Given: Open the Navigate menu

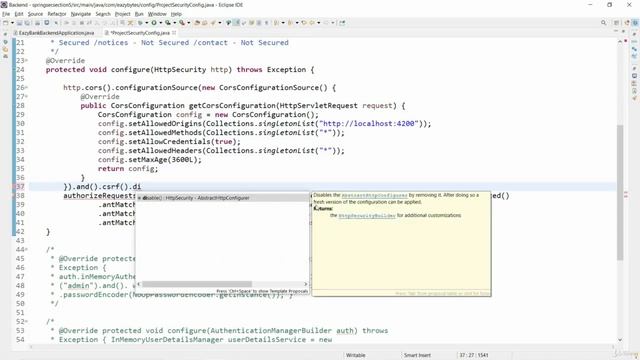Looking at the screenshot, I should point(81,14).
